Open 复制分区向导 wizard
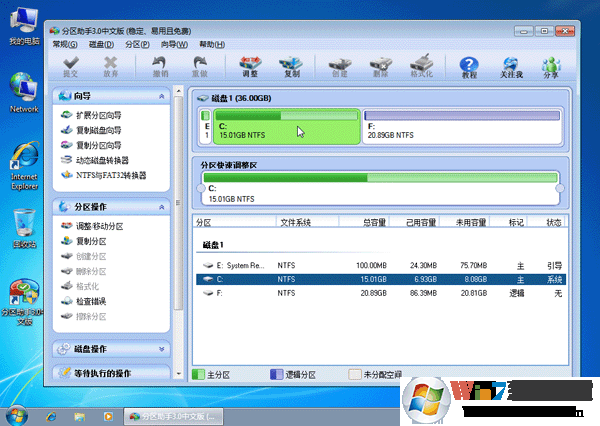Viewport: 600px width, 426px height. (x=91, y=145)
